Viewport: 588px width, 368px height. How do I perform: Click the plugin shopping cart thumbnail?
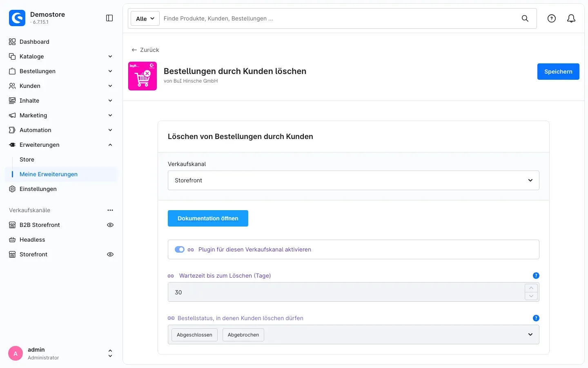click(x=143, y=76)
